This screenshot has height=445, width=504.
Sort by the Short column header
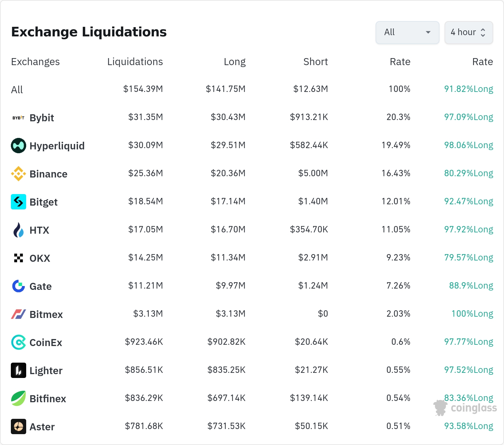pyautogui.click(x=315, y=62)
